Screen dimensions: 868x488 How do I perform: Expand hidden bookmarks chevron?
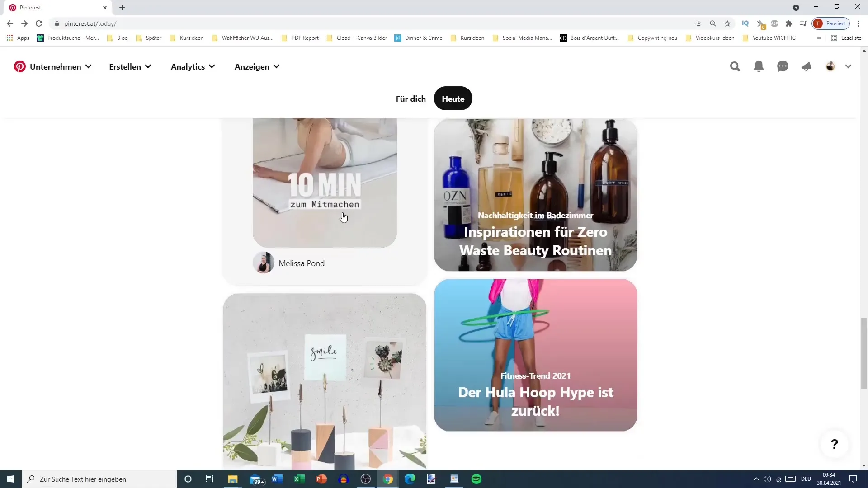pyautogui.click(x=819, y=38)
